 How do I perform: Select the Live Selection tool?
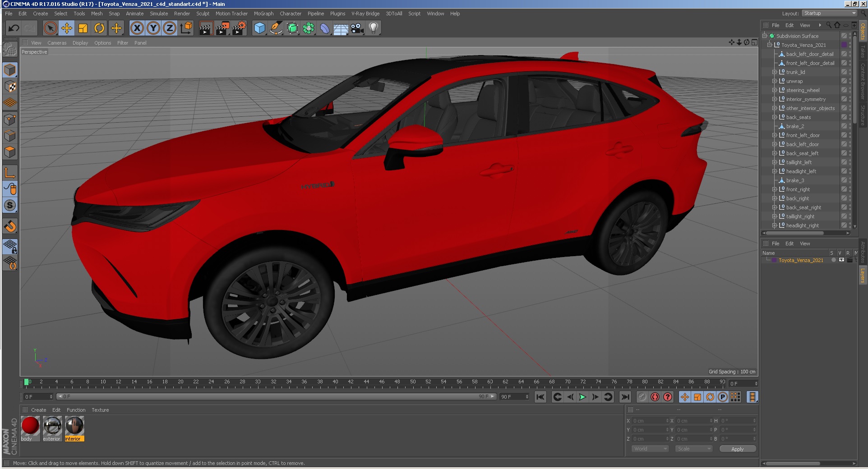pyautogui.click(x=51, y=28)
